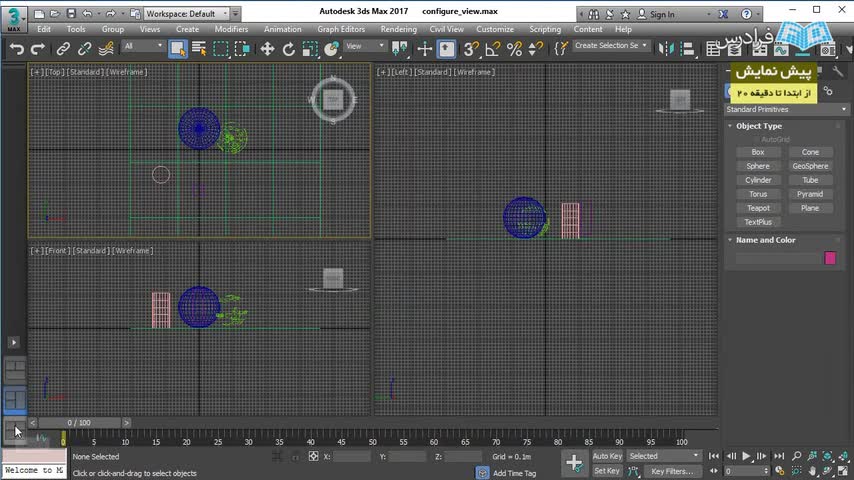This screenshot has height=480, width=854.
Task: Toggle Keyboard Shortcut Override button
Action: coord(447,49)
